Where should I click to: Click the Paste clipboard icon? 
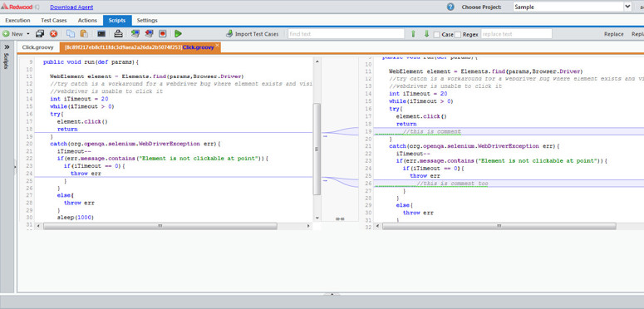coord(84,34)
